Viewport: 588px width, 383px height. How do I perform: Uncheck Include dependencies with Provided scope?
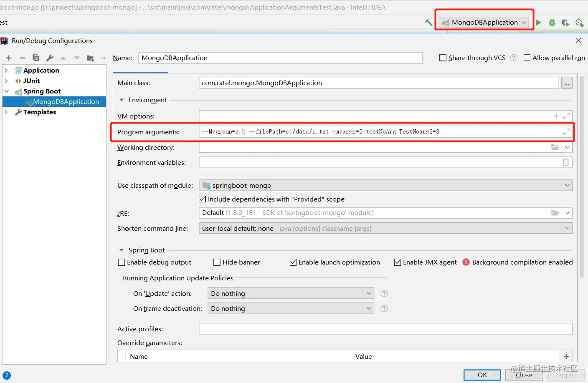click(x=203, y=199)
